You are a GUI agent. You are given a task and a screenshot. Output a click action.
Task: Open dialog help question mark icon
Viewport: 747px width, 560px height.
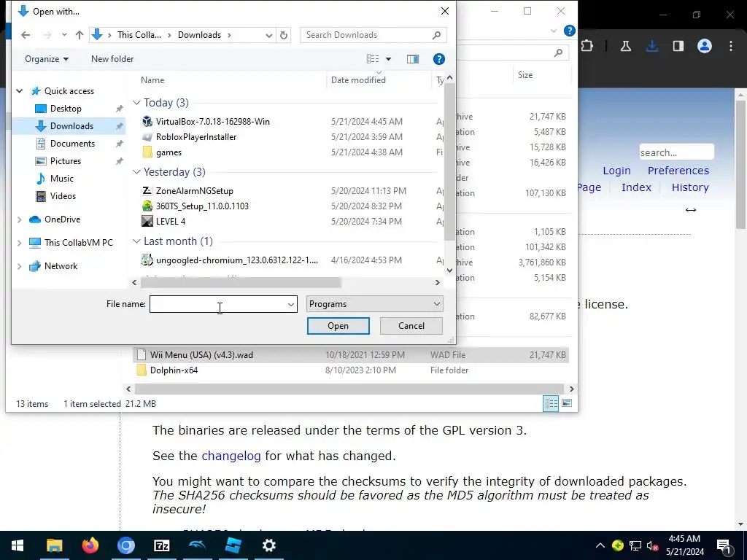[x=438, y=59]
